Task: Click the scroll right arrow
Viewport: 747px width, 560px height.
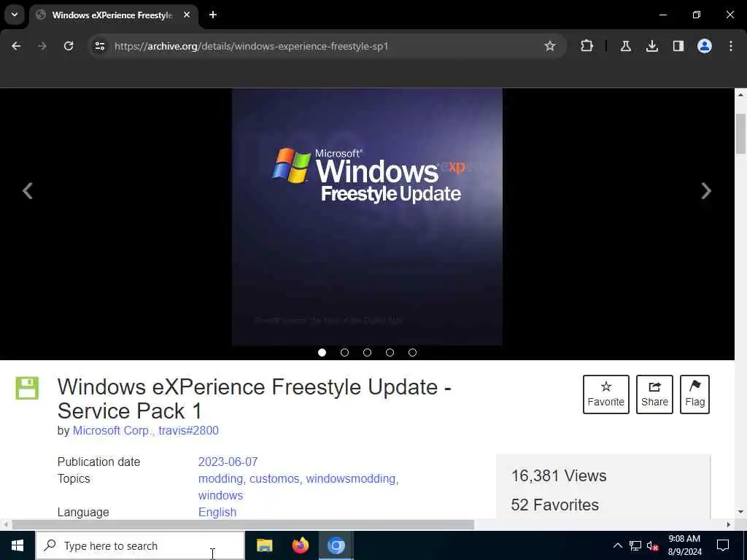Action: point(729,525)
